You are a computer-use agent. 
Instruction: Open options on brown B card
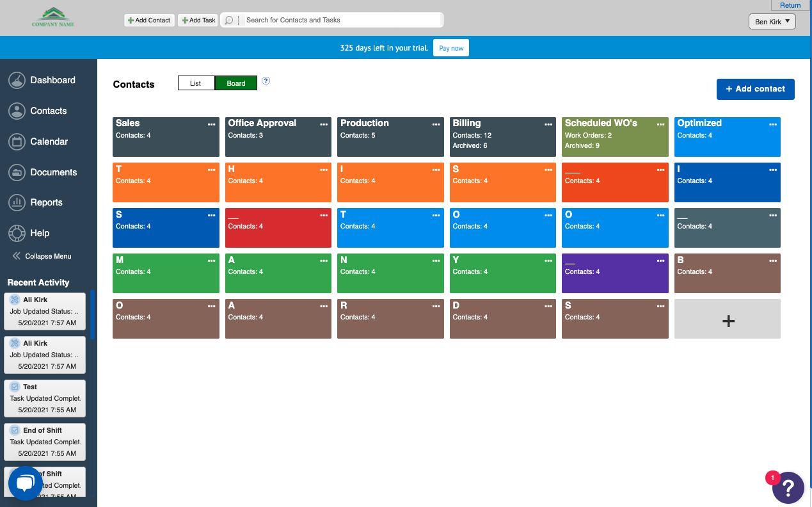pyautogui.click(x=773, y=261)
